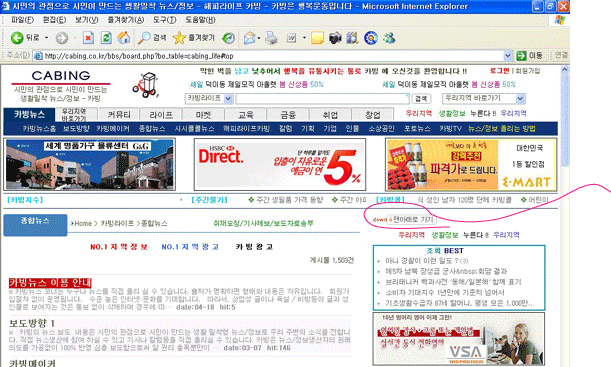This screenshot has height=367, width=611.
Task: Open 보도방향 submenu link
Action: (76, 129)
